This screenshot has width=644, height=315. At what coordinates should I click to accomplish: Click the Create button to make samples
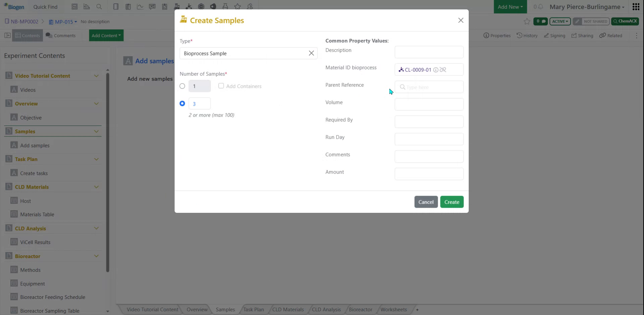click(452, 202)
